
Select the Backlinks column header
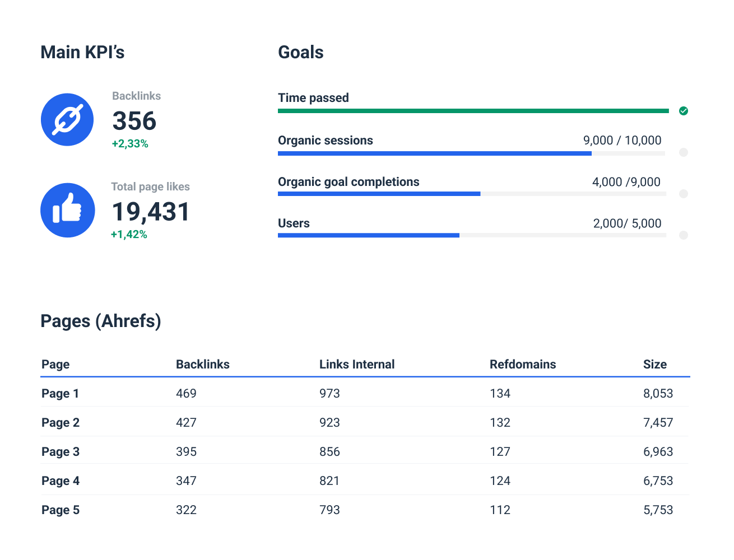202,364
